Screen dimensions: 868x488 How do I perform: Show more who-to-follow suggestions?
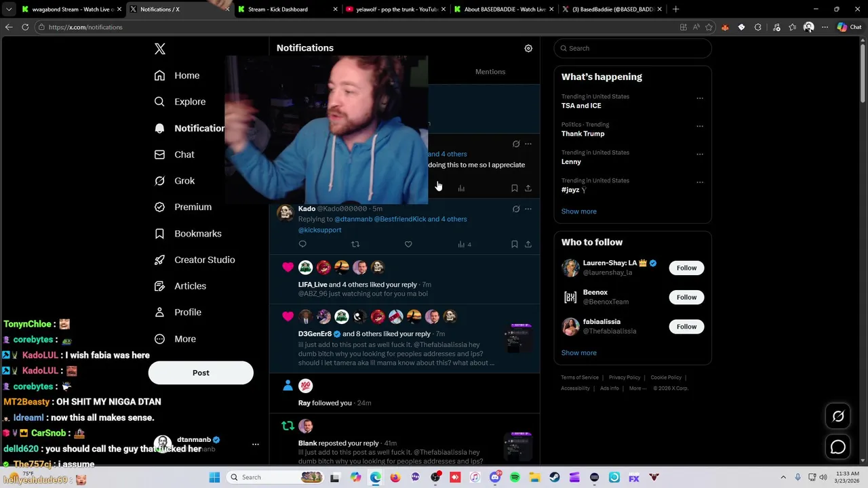click(x=579, y=353)
